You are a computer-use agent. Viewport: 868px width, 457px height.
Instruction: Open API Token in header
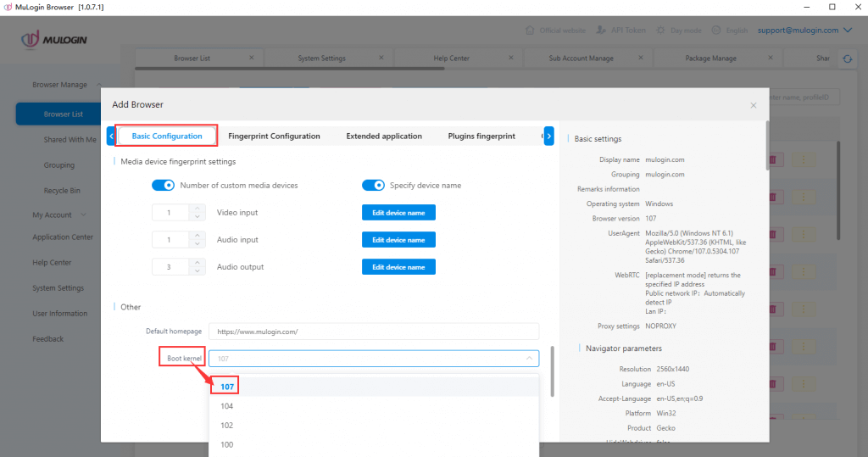[x=621, y=31]
